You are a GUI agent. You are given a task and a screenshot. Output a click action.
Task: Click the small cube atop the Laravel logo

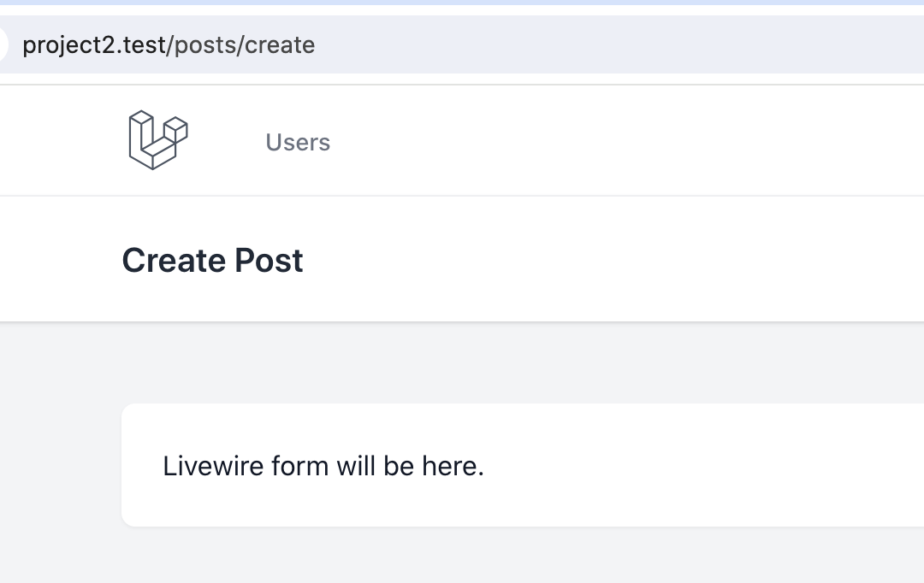[x=175, y=128]
